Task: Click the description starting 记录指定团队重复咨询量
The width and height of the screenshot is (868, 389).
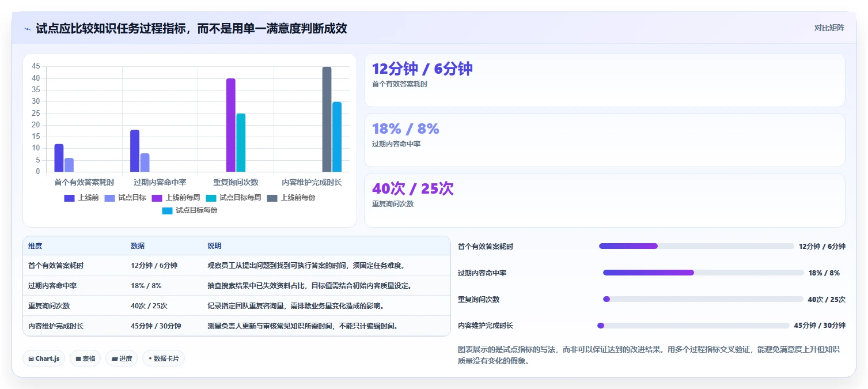Action: (295, 306)
